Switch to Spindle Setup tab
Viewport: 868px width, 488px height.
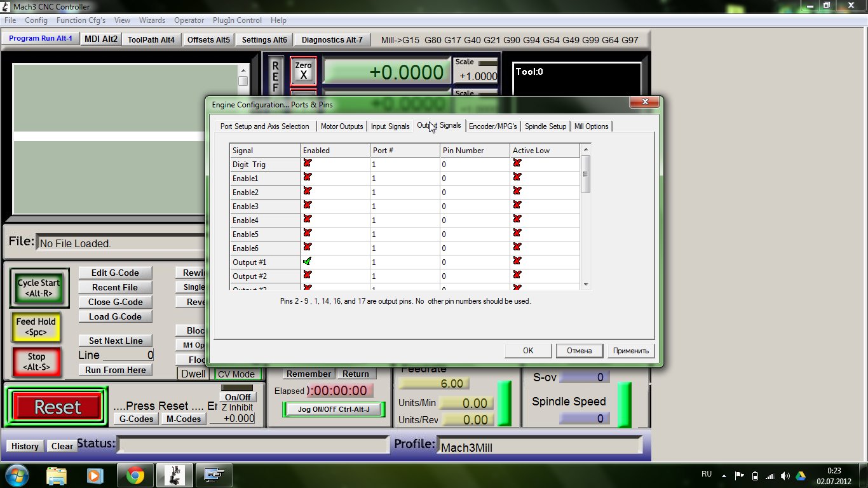[x=545, y=126]
